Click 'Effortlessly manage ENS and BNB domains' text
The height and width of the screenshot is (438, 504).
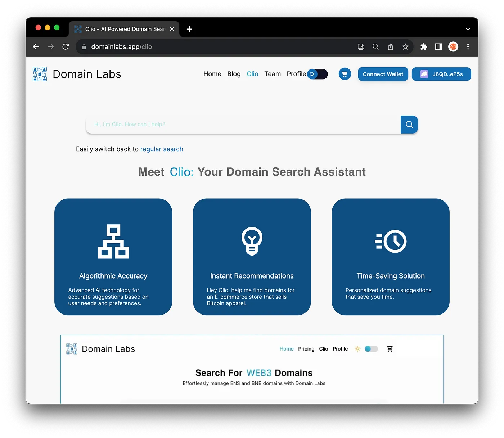(x=254, y=383)
